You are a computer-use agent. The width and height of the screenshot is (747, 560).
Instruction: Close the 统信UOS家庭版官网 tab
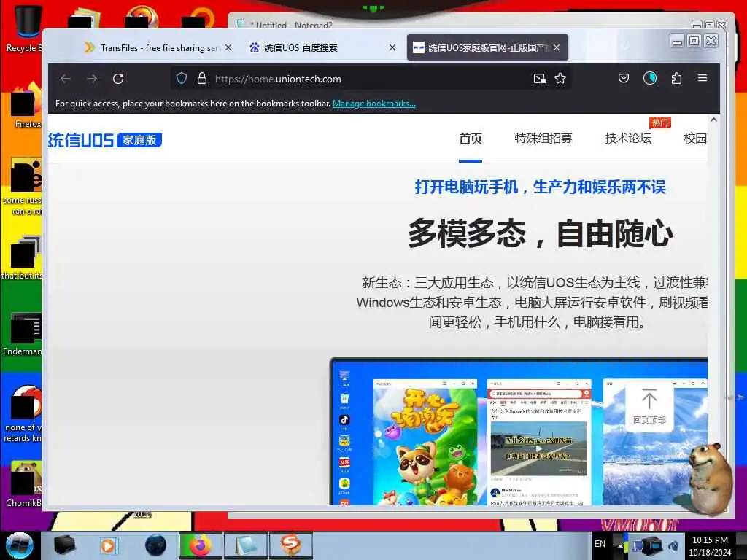coord(557,47)
